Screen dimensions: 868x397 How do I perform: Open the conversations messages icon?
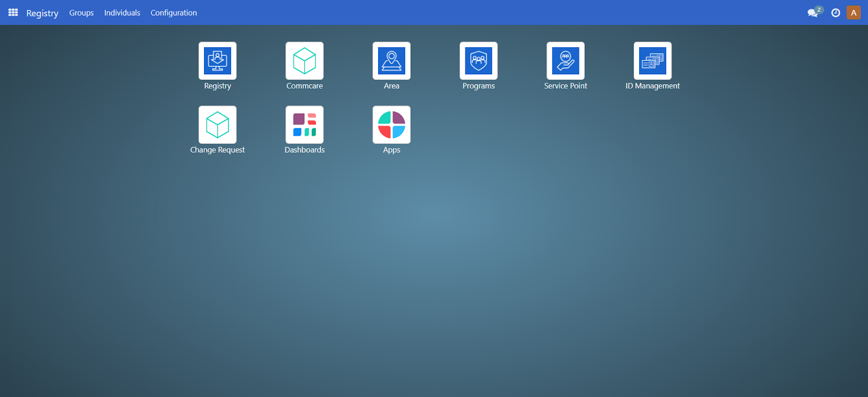point(814,12)
